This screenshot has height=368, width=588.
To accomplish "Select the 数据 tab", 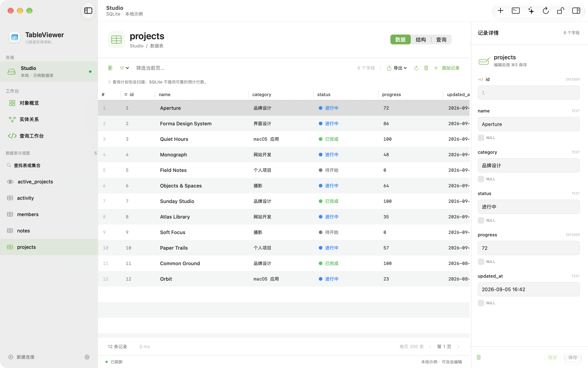I will tap(400, 39).
